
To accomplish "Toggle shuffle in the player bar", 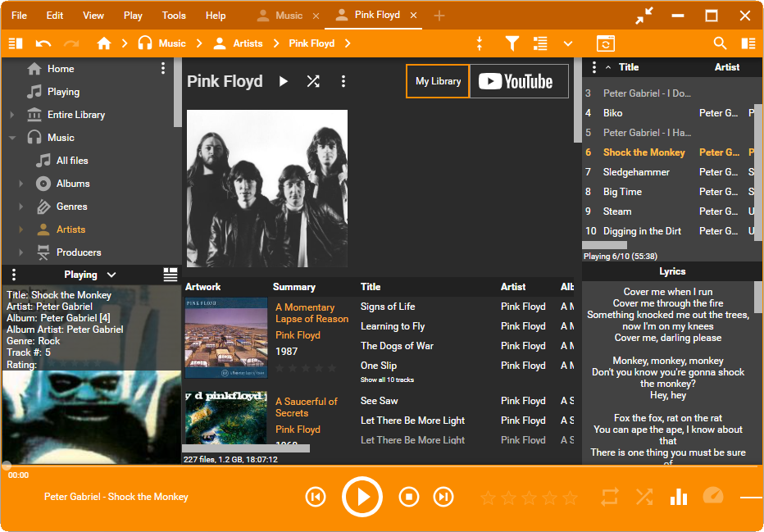I will [644, 497].
